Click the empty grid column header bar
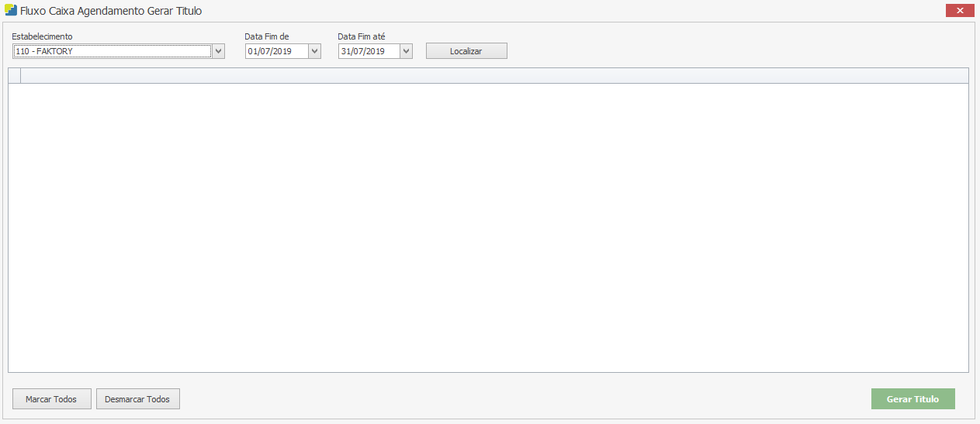 [x=493, y=75]
